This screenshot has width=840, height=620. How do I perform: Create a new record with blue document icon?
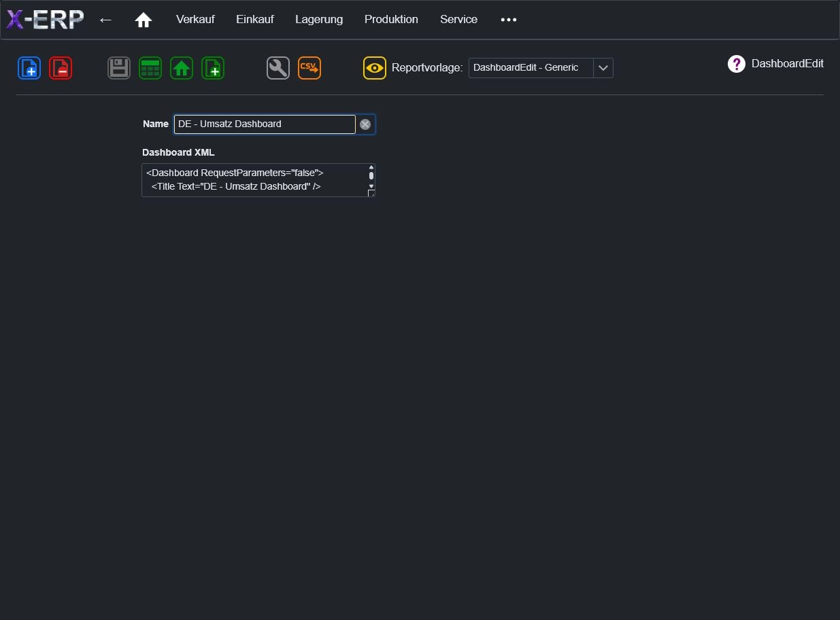29,68
